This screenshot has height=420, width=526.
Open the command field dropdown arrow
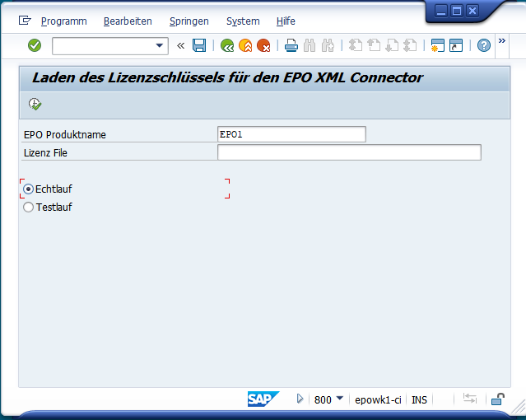click(160, 45)
